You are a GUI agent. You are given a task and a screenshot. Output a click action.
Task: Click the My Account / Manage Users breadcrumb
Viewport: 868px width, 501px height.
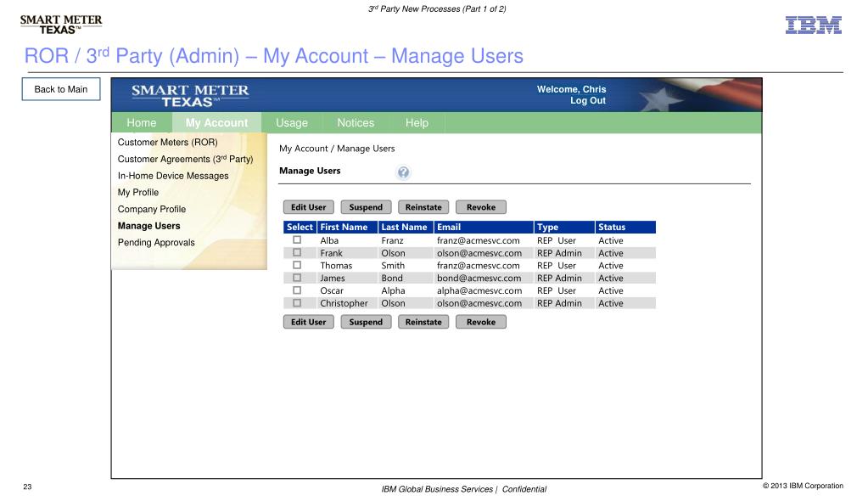click(337, 149)
